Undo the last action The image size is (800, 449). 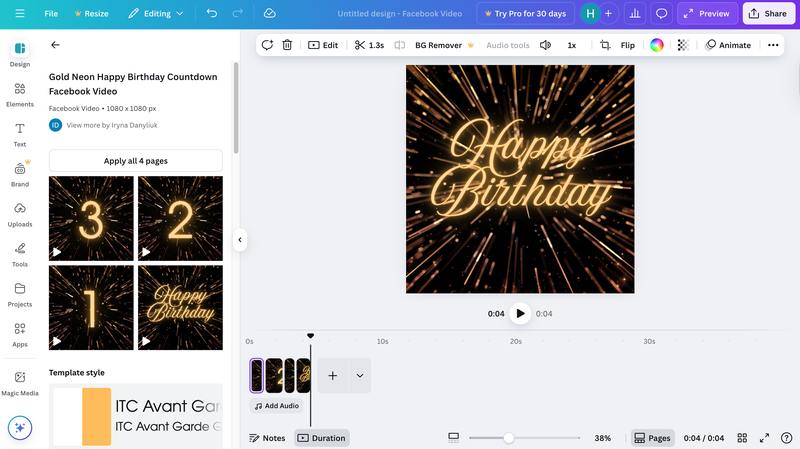[211, 14]
